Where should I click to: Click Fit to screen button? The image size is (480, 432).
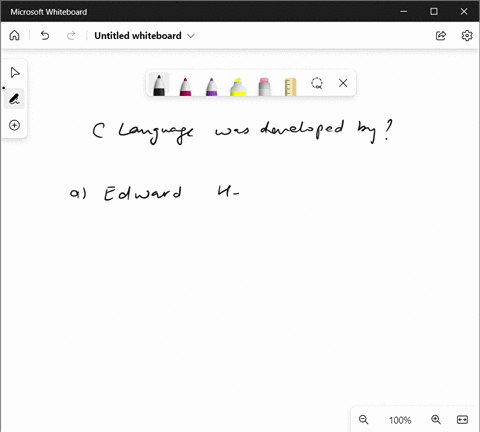tap(462, 420)
